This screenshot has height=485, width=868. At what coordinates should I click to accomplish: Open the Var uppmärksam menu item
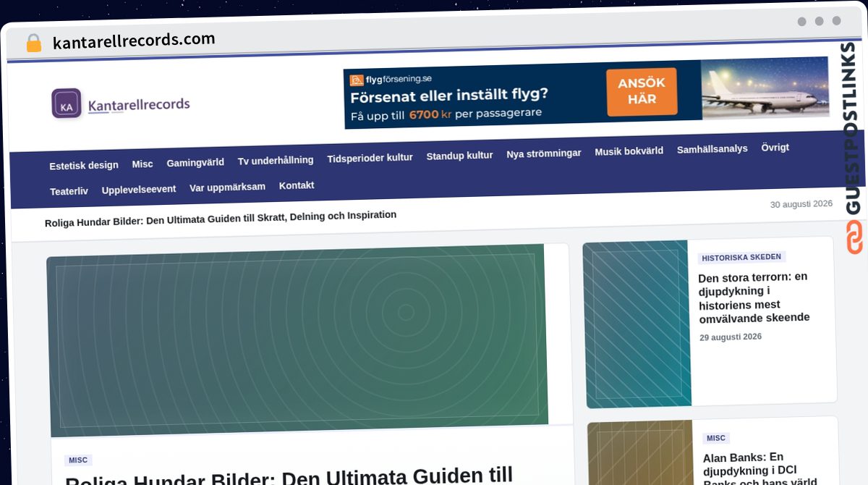click(227, 187)
